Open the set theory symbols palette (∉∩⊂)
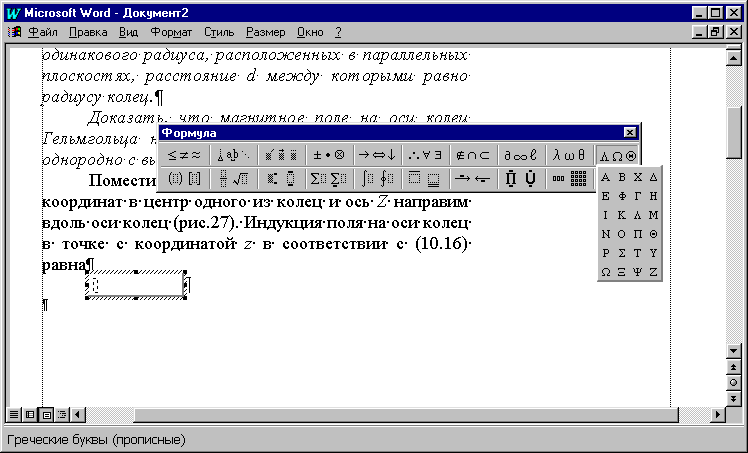The image size is (748, 453). [474, 155]
